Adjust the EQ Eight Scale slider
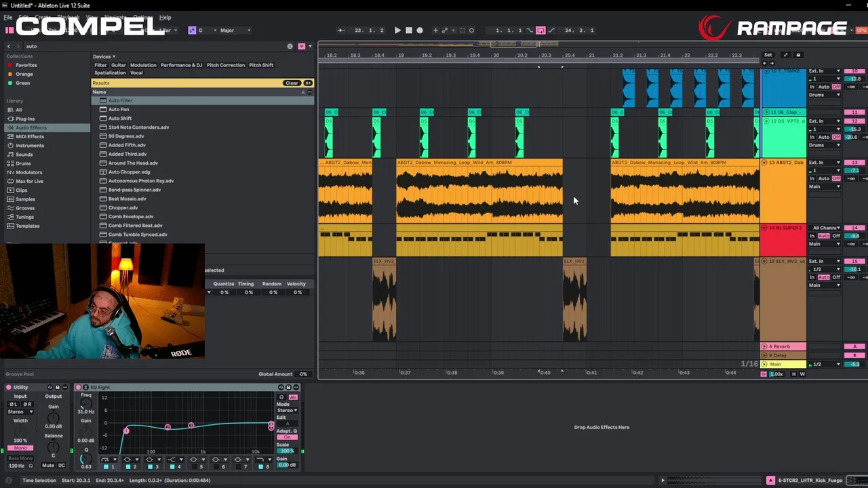This screenshot has height=488, width=868. point(287,451)
